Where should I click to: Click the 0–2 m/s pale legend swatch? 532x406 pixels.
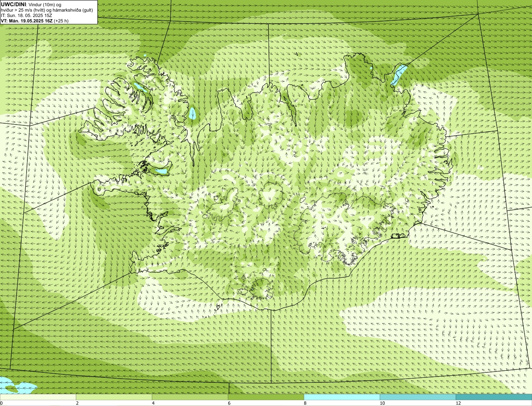[38, 397]
